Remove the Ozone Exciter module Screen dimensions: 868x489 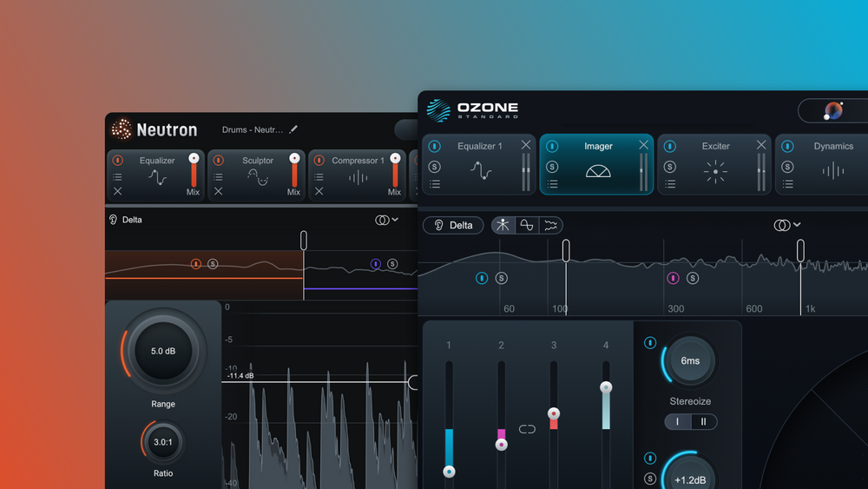761,144
